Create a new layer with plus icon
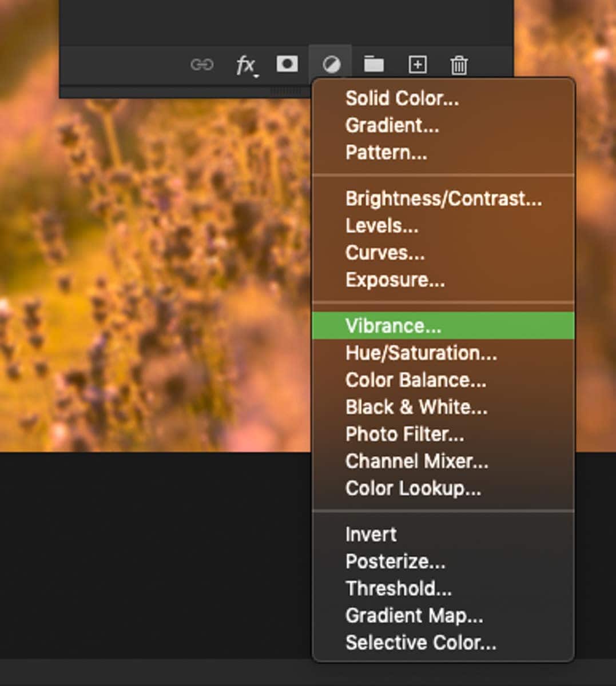The width and height of the screenshot is (616, 686). click(x=418, y=65)
